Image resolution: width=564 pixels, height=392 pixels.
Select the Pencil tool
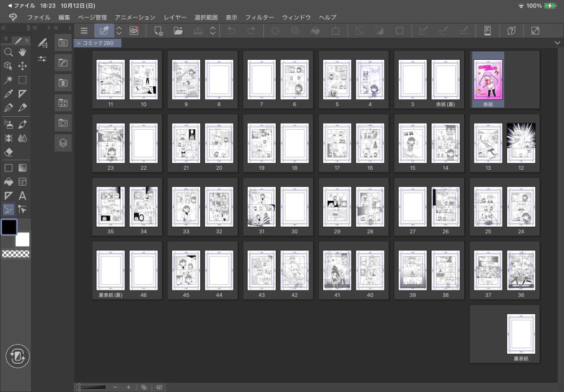point(23,108)
